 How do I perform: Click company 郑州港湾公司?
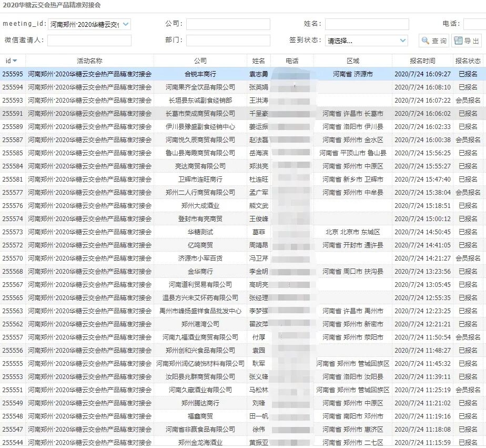point(200,324)
